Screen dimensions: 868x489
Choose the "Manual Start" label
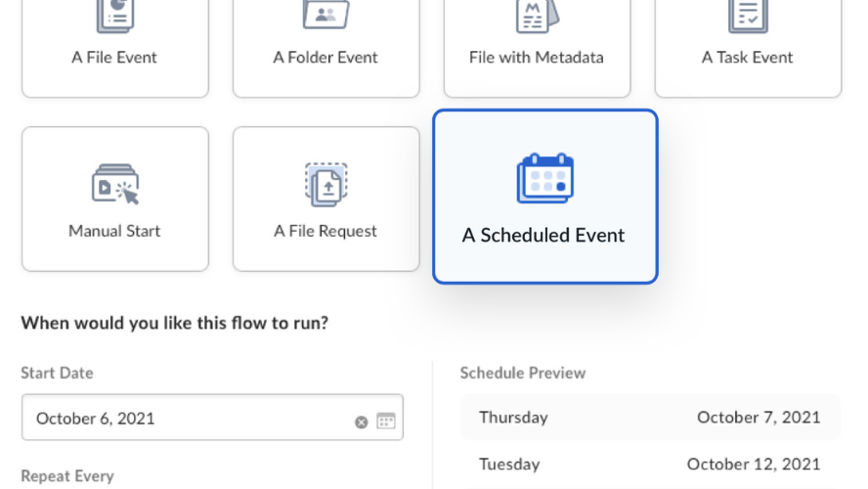pyautogui.click(x=115, y=231)
